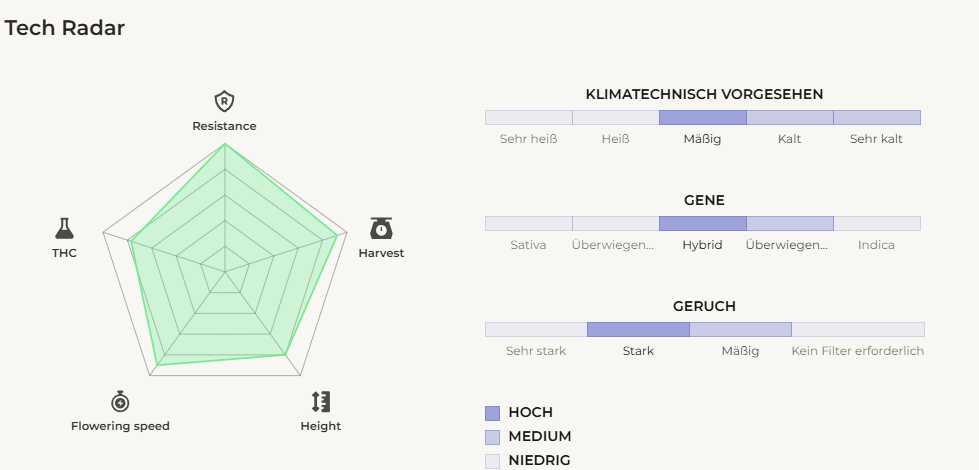The width and height of the screenshot is (979, 470).
Task: Select the Mäßig climate bar segment
Action: coord(702,118)
